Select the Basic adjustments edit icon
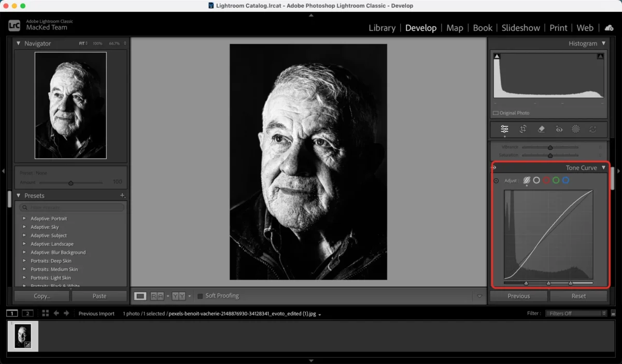622x364 pixels. [504, 129]
